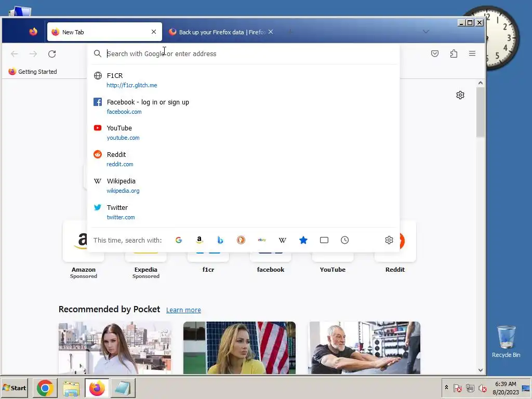Open Getting Started bookmark

(x=33, y=72)
